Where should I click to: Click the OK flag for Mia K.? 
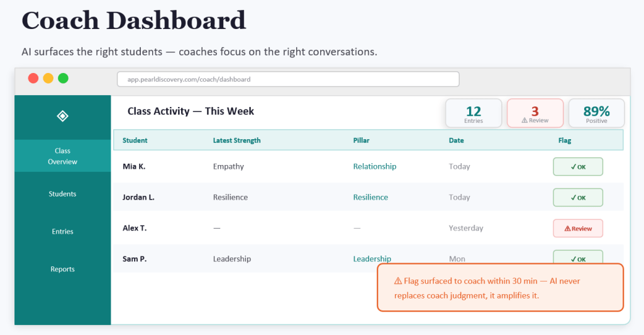pos(578,167)
